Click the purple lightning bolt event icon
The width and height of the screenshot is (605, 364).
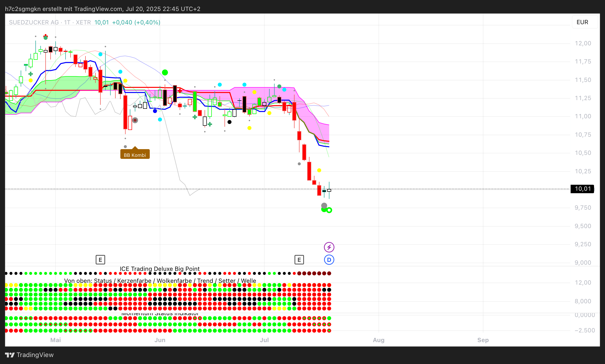click(329, 247)
